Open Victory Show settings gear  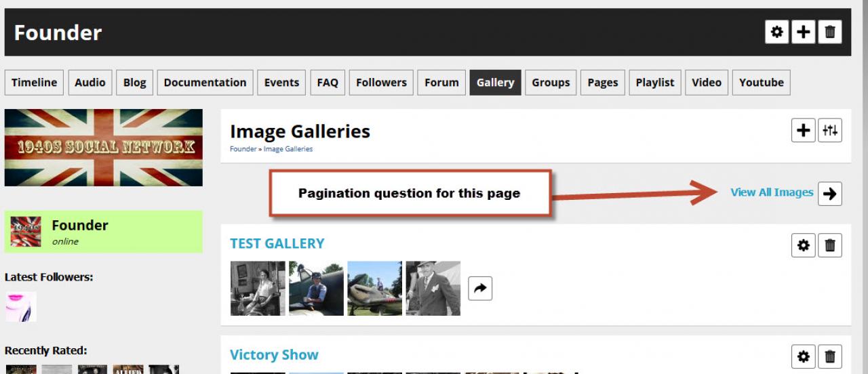click(804, 356)
